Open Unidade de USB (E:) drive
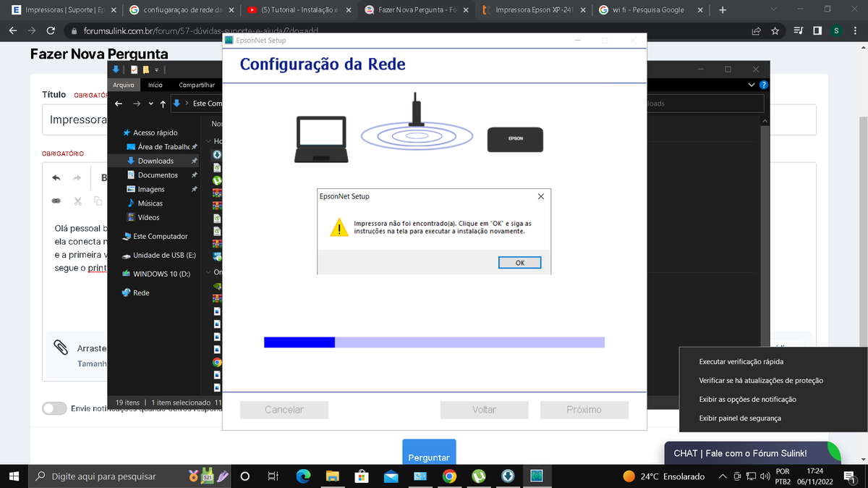This screenshot has width=868, height=488. click(x=164, y=256)
